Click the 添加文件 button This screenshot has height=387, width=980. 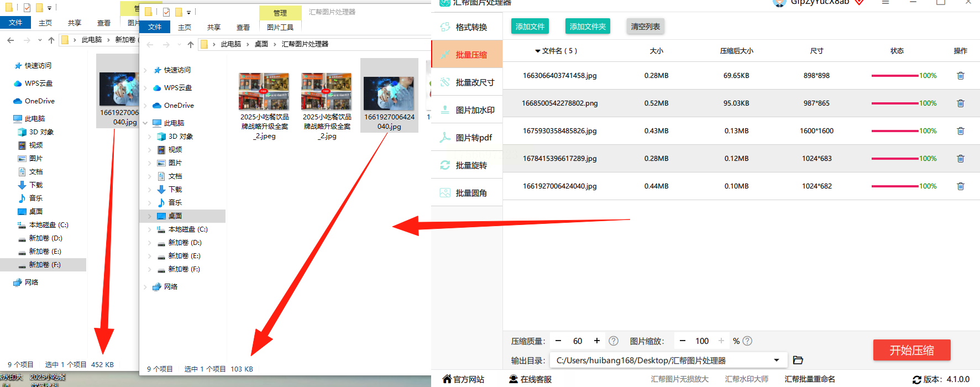530,27
